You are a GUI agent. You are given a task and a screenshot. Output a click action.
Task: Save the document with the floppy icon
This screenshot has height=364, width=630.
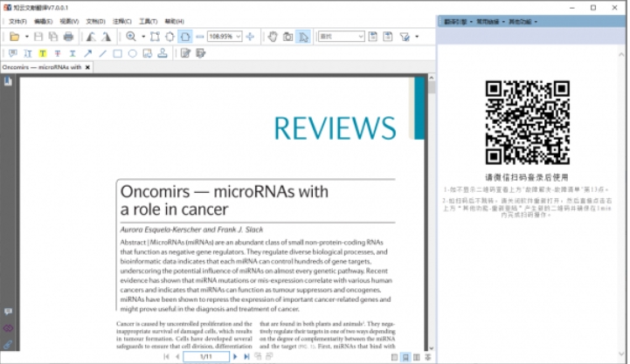pyautogui.click(x=38, y=37)
